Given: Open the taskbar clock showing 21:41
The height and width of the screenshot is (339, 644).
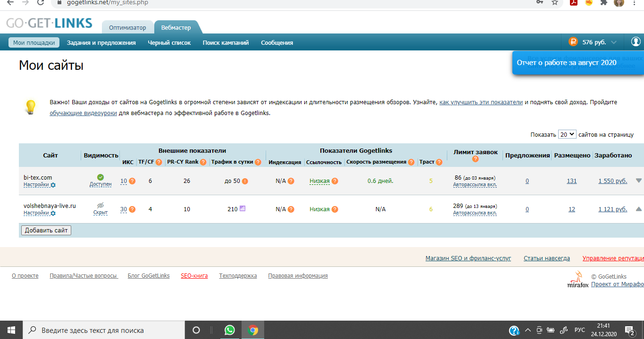Looking at the screenshot, I should [x=603, y=330].
